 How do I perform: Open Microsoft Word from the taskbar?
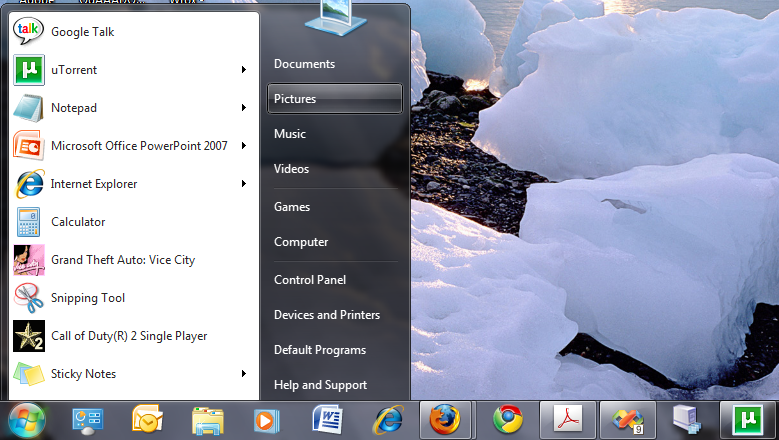327,420
